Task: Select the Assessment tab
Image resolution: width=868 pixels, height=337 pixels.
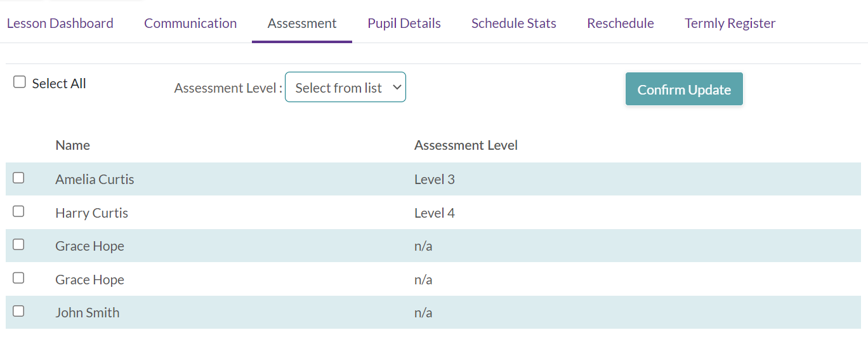Action: coord(302,23)
